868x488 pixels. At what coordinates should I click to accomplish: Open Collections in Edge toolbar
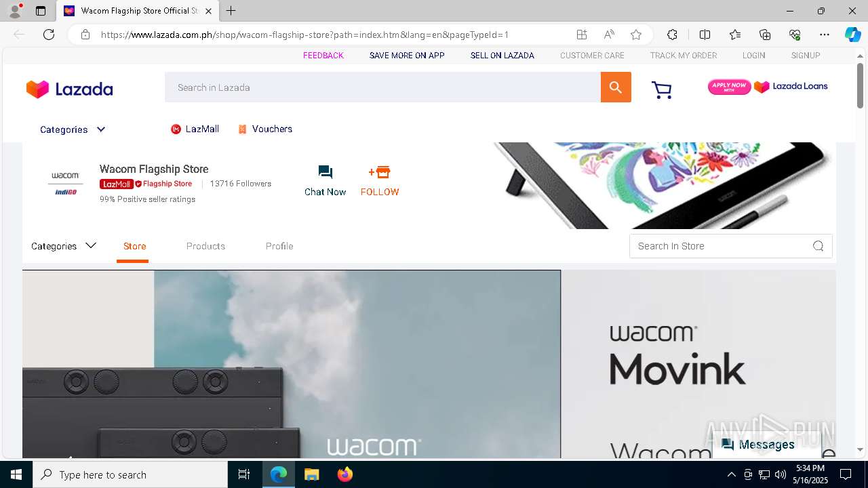tap(765, 35)
